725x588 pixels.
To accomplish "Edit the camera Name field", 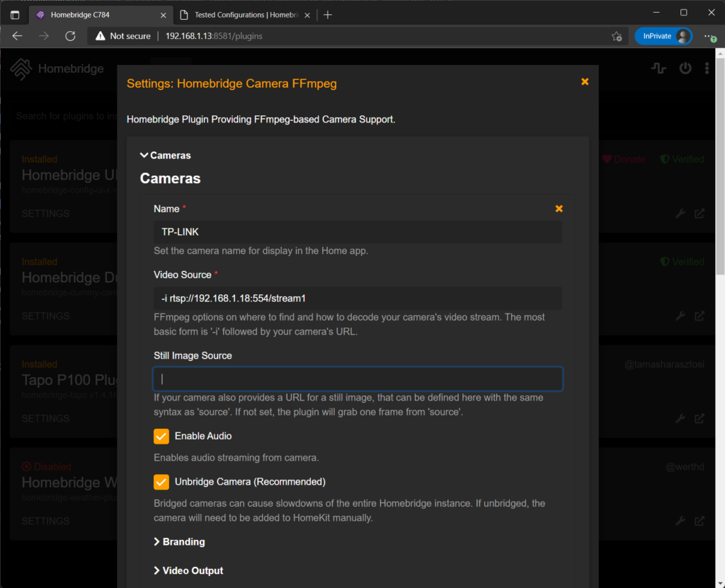I will click(358, 232).
